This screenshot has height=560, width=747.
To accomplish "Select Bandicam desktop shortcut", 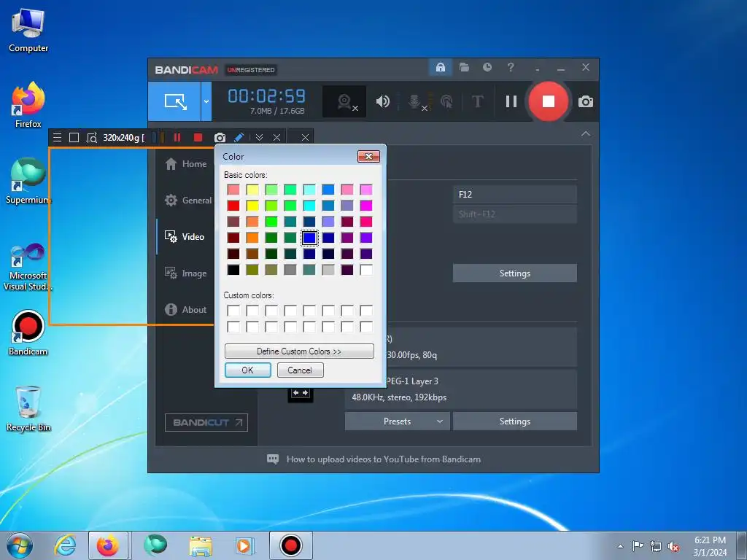I will click(28, 332).
